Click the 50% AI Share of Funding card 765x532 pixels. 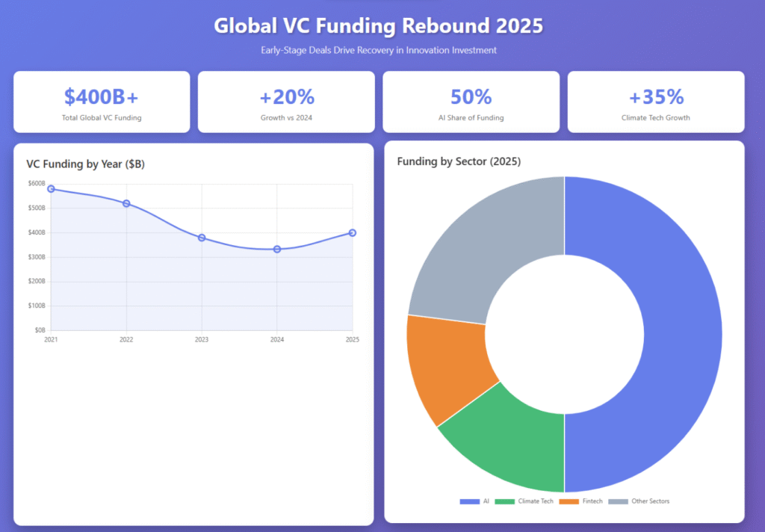[471, 102]
